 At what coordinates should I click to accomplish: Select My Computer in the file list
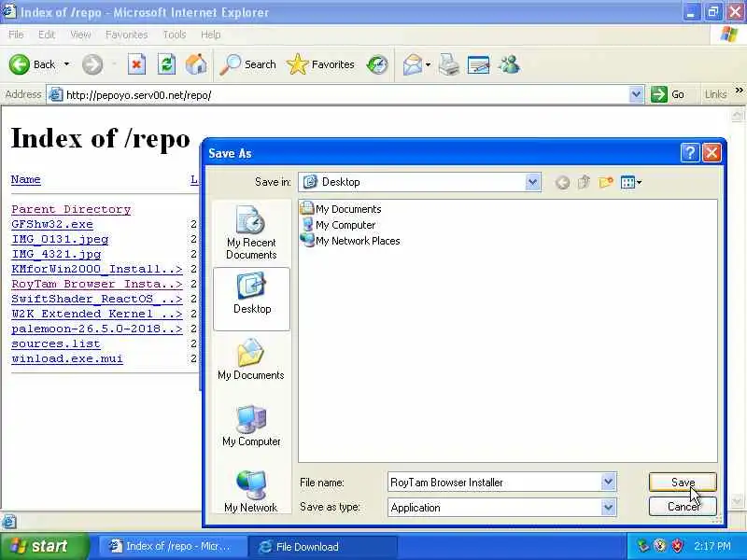tap(338, 225)
